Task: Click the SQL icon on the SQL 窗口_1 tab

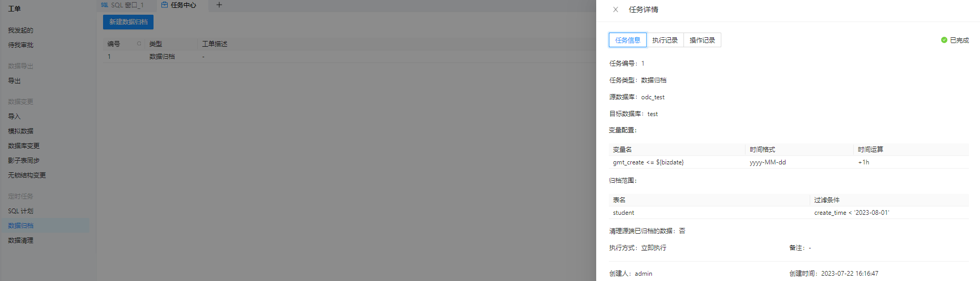Action: tap(105, 5)
